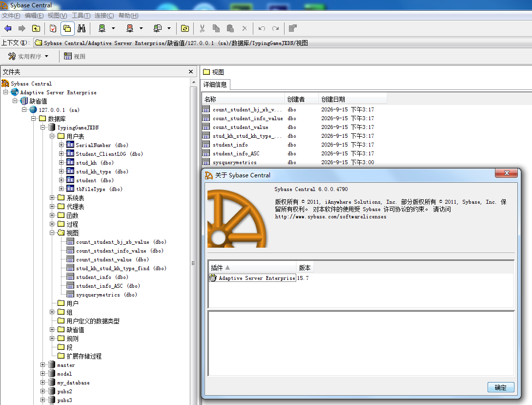Expand the 过程 folder
This screenshot has width=532, height=405.
coord(52,224)
